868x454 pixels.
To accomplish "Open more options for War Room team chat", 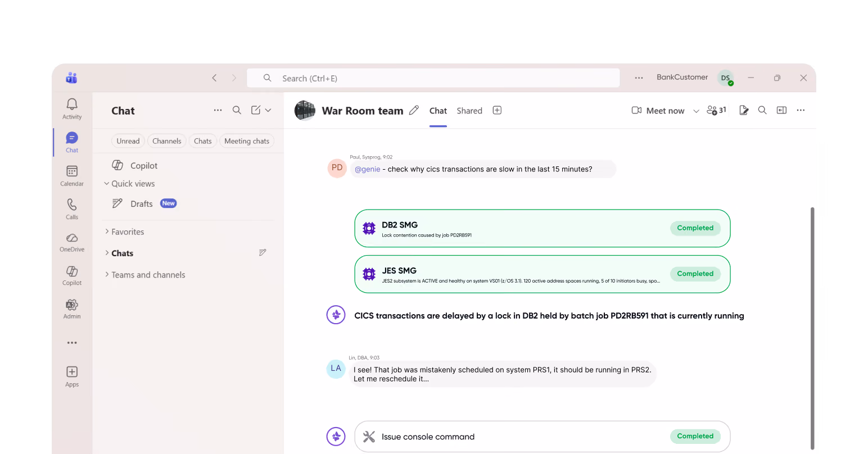I will click(801, 110).
